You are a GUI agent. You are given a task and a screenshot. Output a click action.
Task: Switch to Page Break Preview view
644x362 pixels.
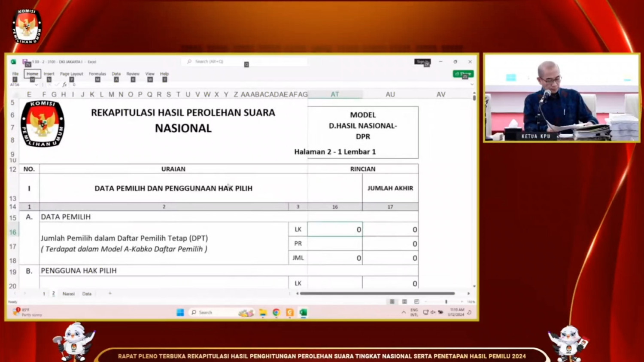416,302
